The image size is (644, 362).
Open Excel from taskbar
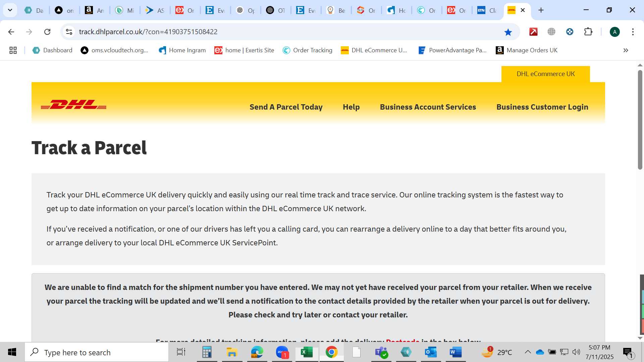(x=307, y=352)
